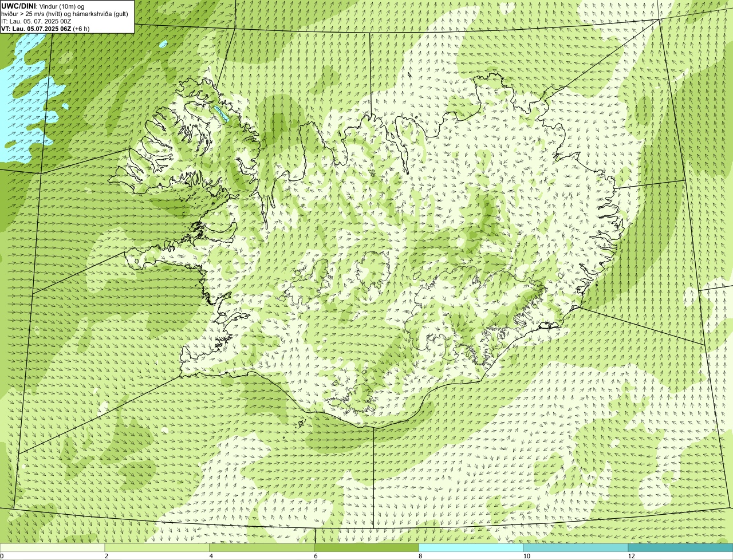733x560 pixels.
Task: Click the legend scale label "2"
Action: [106, 556]
